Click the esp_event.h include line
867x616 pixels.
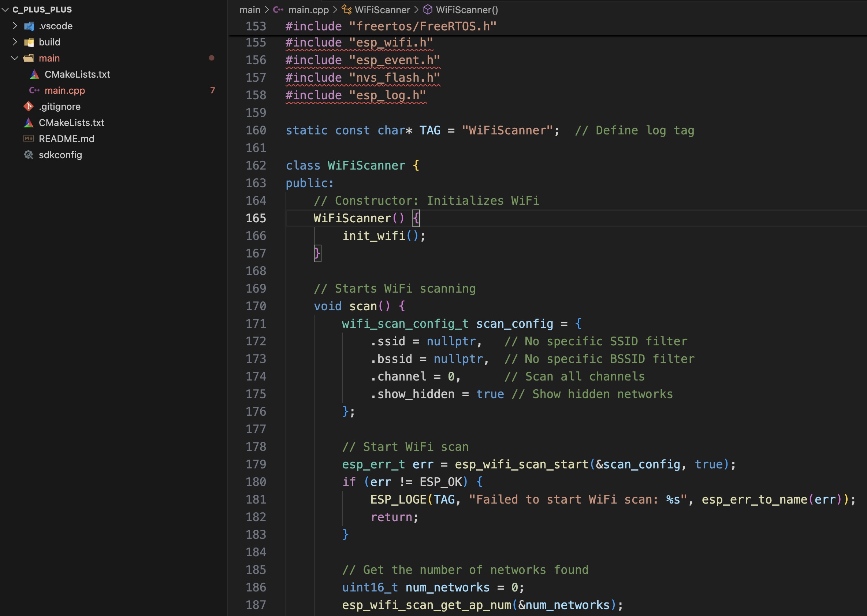(363, 60)
